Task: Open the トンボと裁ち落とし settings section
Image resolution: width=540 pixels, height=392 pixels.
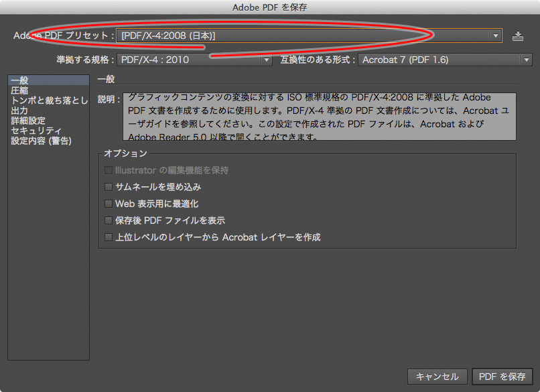Action: (49, 101)
